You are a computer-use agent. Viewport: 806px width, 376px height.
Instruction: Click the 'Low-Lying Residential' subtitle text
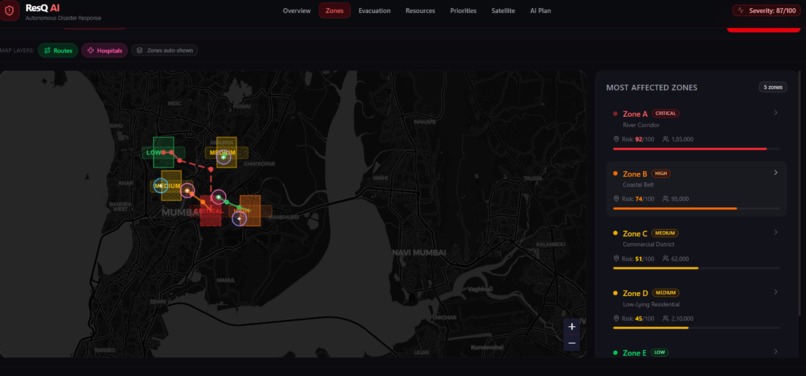point(651,305)
